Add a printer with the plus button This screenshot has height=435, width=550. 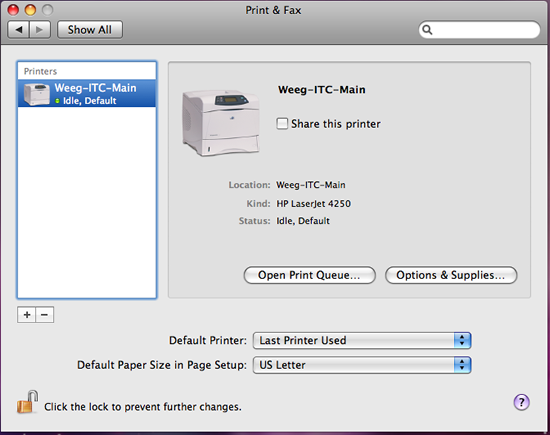click(x=27, y=315)
